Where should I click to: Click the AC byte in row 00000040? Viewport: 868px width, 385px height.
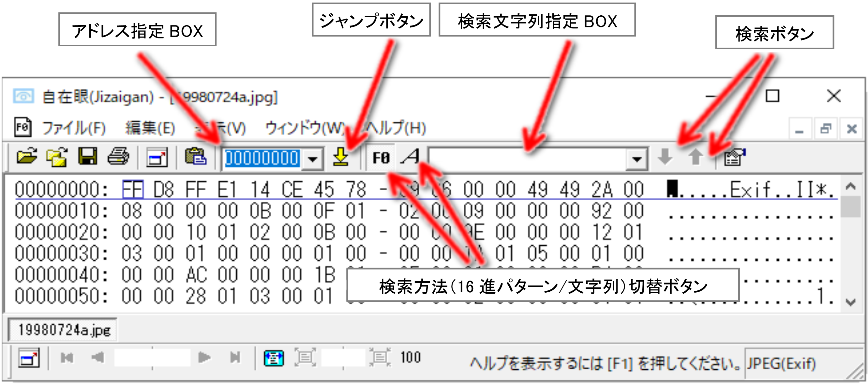click(196, 275)
